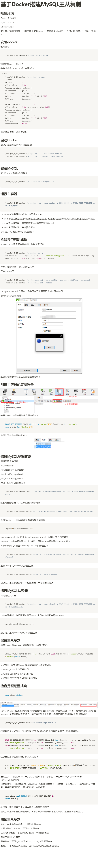Click 取消 in the connection dialog

[76, 370]
